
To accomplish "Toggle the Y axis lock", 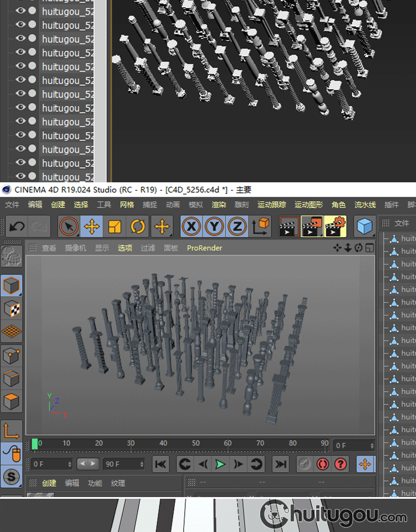I will (x=214, y=227).
